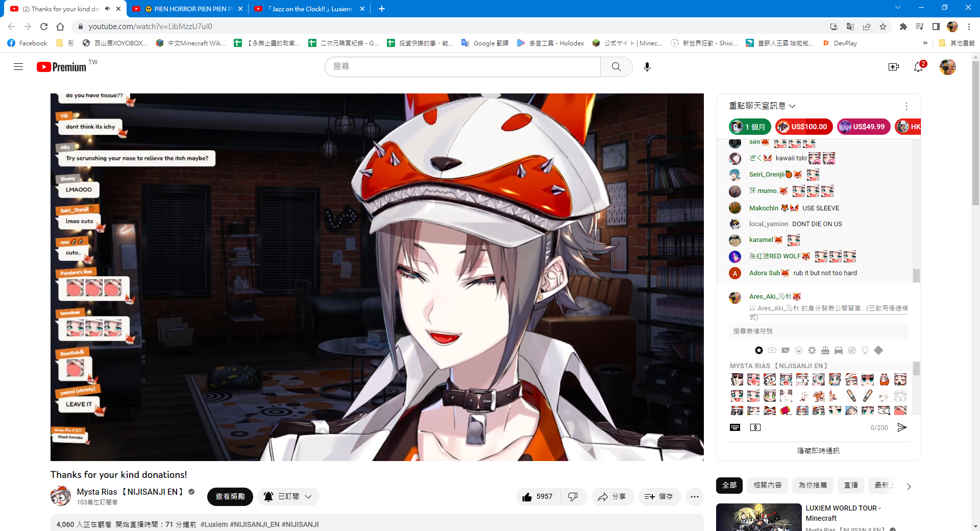Screen dimensions: 980x531
Task: Open the browser extensions puzzle icon
Action: pos(903,27)
